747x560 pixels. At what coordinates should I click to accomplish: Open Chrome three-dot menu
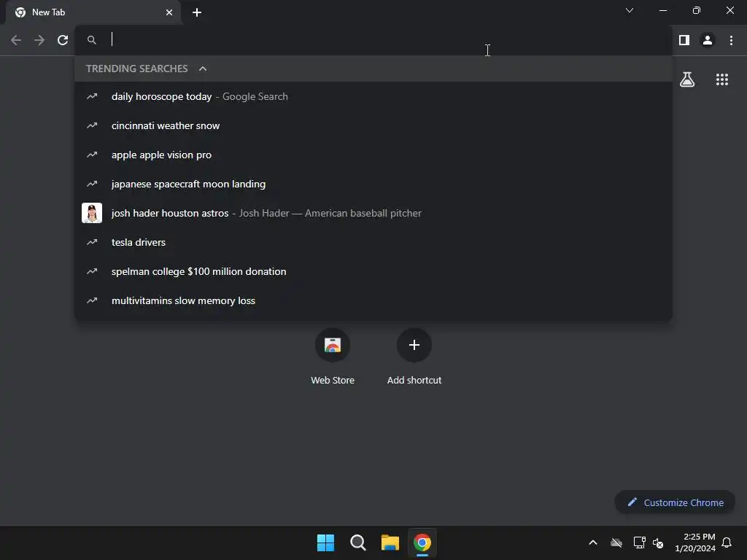(731, 40)
